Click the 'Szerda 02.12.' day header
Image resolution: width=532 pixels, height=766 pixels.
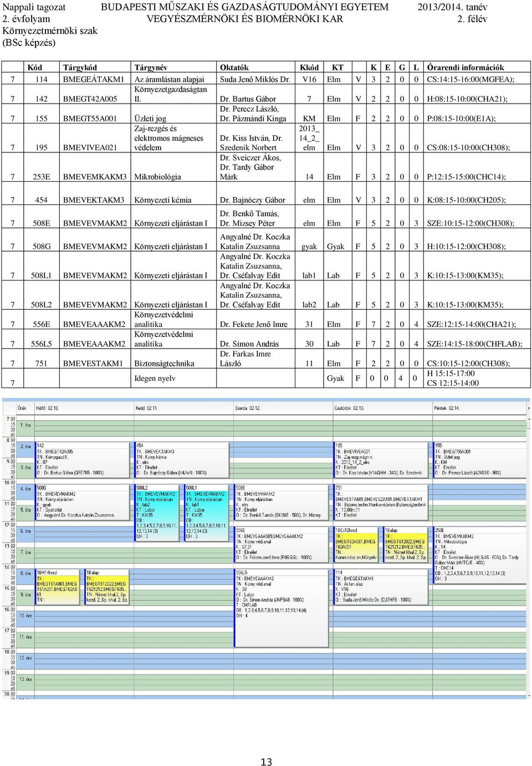[248, 408]
